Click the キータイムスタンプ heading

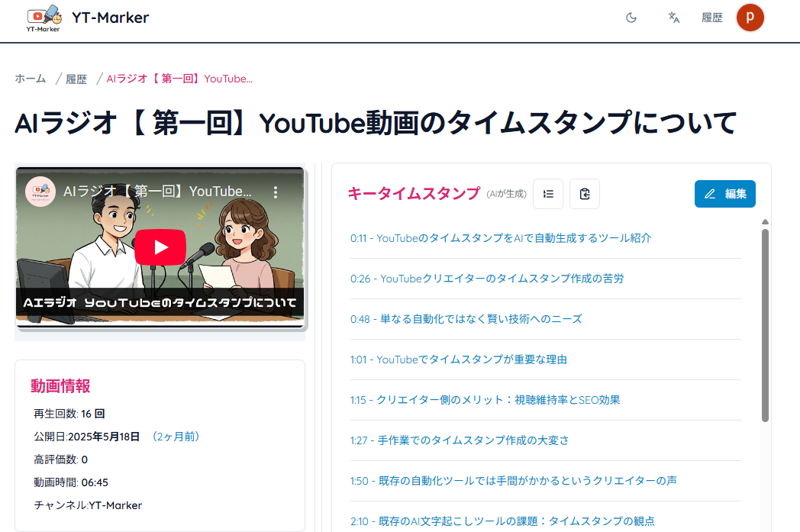[x=414, y=193]
